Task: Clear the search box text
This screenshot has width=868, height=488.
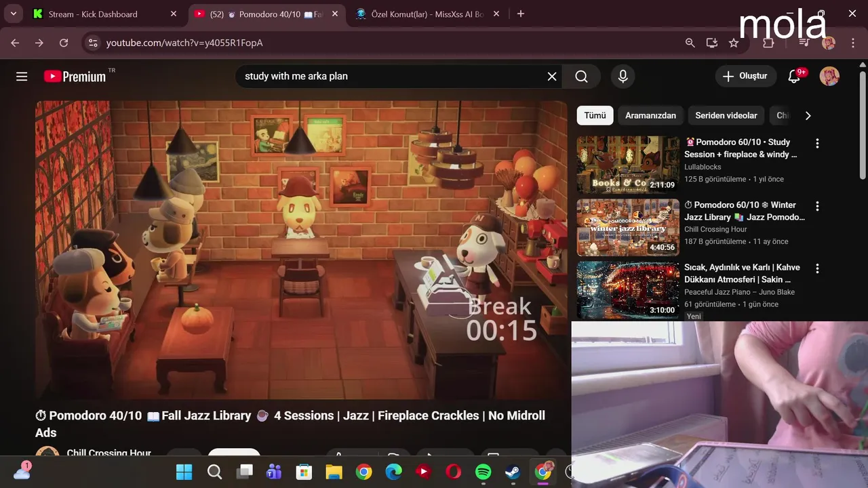Action: (552, 77)
